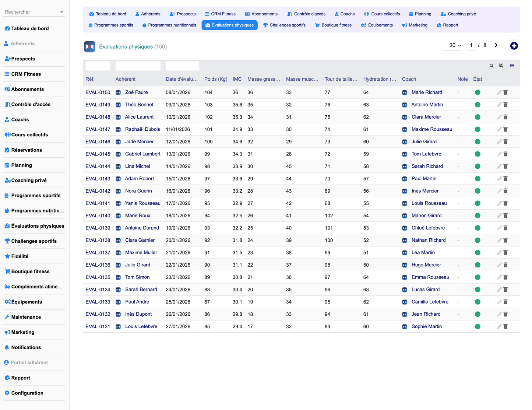Open member Inès Dupont link
Viewport: 532px width, 410px height.
138,314
